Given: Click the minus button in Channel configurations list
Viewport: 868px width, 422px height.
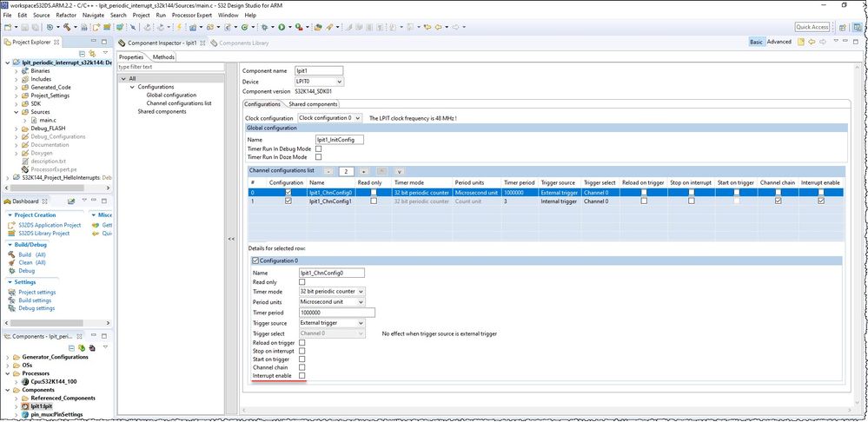Looking at the screenshot, I should point(328,171).
